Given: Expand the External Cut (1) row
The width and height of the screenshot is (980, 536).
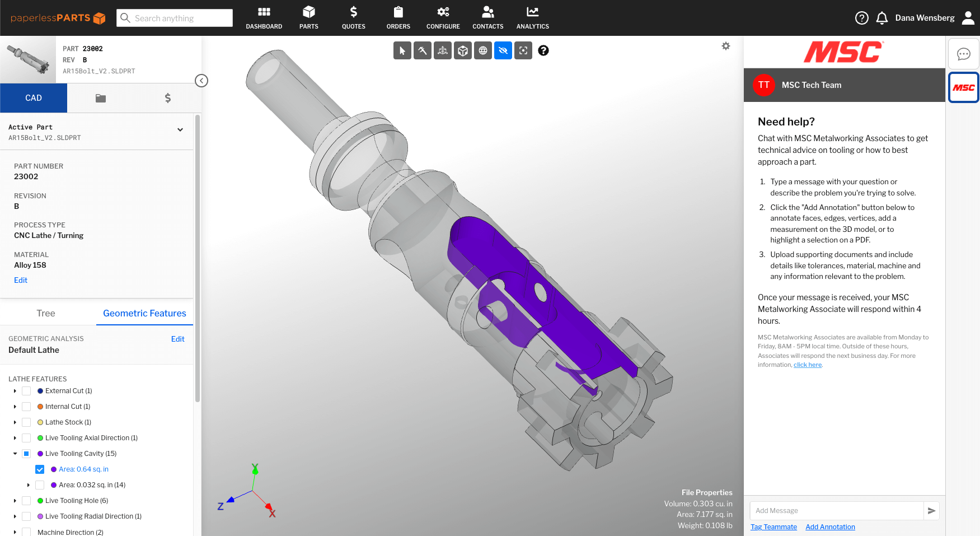Looking at the screenshot, I should 15,391.
